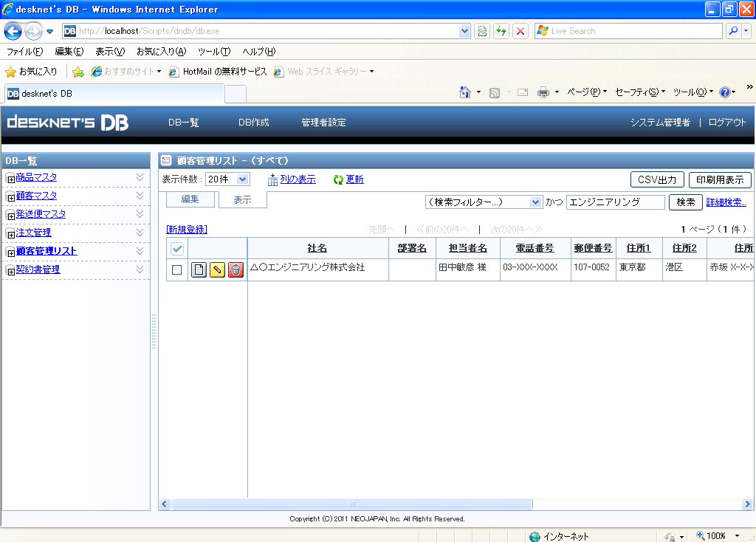Viewport: 756px width, 542px height.
Task: Open the 表示件数 20件 dropdown
Action: click(x=228, y=179)
